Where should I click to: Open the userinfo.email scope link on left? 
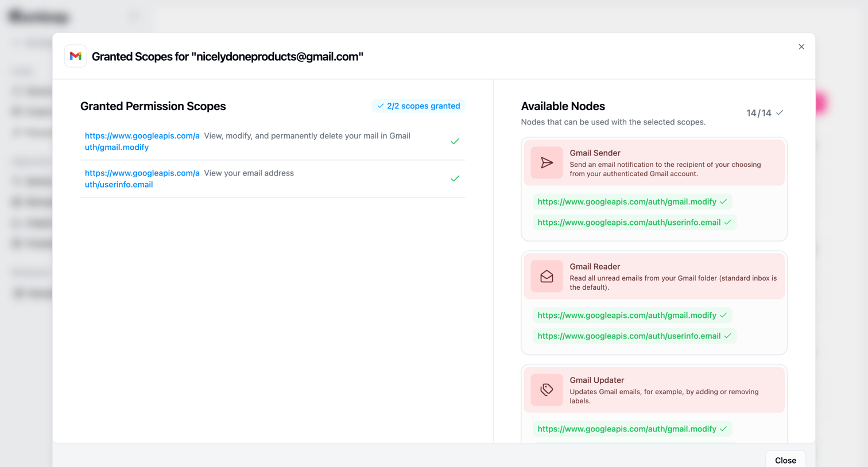pos(142,179)
